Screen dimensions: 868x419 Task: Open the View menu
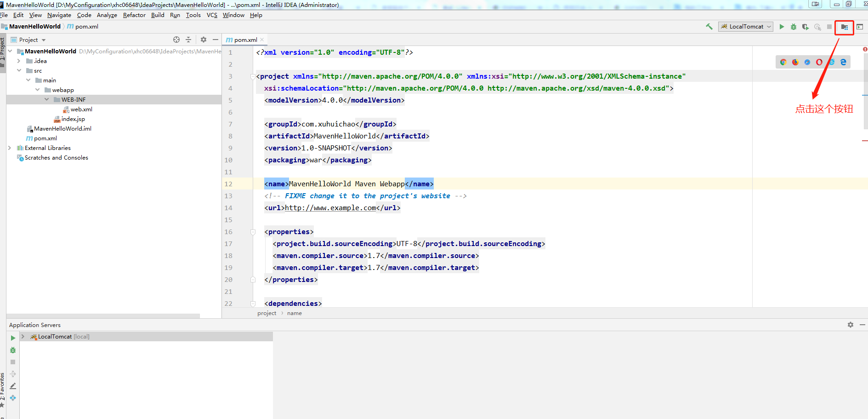point(35,15)
